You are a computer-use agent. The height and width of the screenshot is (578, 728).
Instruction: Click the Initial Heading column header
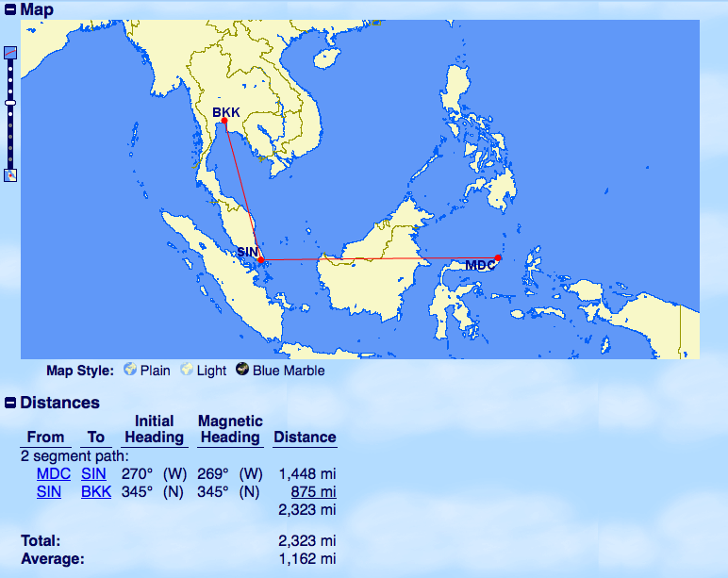(154, 429)
